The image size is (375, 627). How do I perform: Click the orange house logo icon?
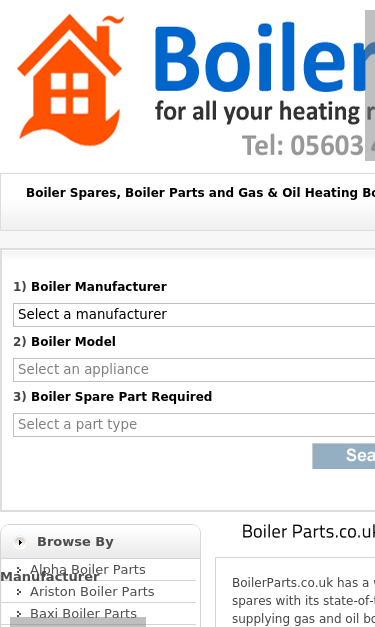coord(70,80)
